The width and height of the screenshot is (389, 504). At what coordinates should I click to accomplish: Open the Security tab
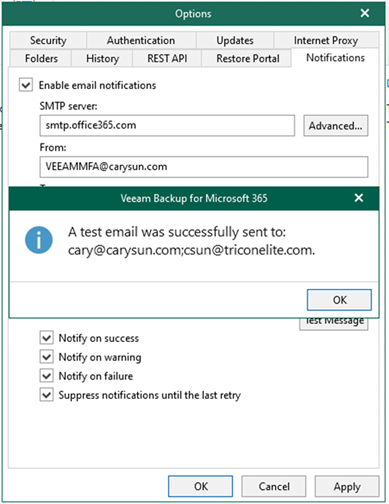click(48, 40)
